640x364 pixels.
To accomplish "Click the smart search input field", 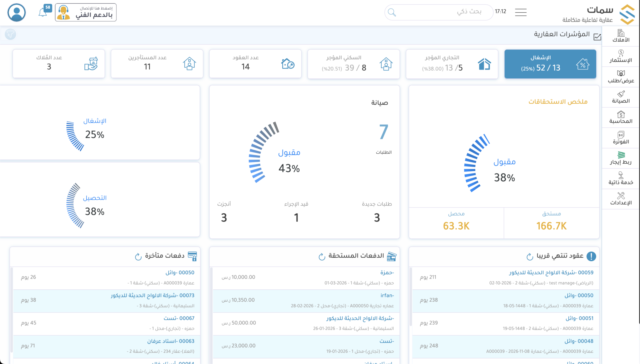I will pyautogui.click(x=440, y=12).
